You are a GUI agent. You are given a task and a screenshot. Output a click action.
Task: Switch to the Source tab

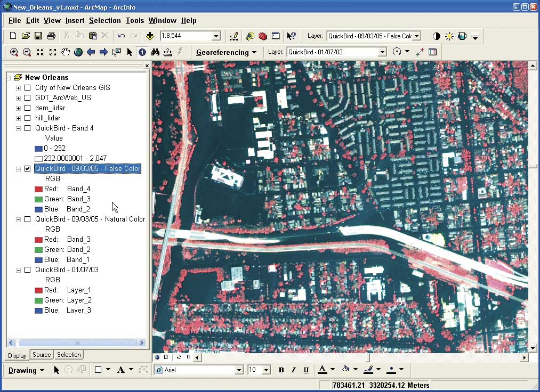coord(42,355)
